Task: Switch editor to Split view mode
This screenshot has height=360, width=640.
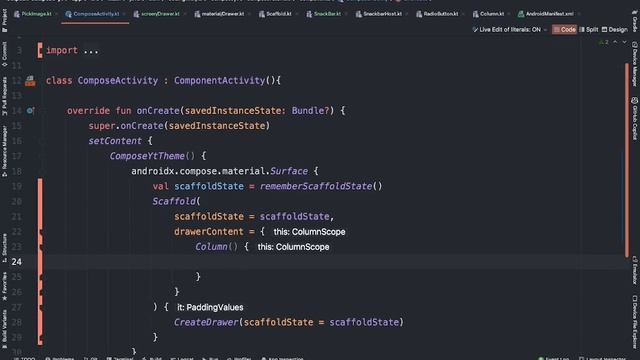Action: pyautogui.click(x=589, y=29)
